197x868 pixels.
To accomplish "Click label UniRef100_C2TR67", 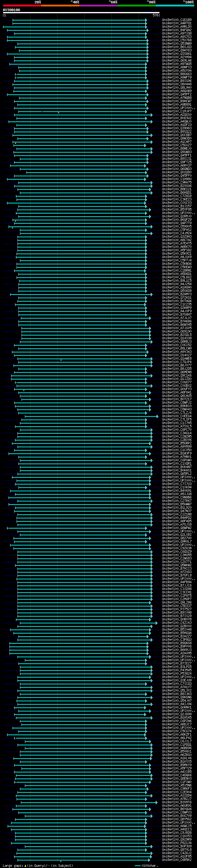I will [177, 501].
